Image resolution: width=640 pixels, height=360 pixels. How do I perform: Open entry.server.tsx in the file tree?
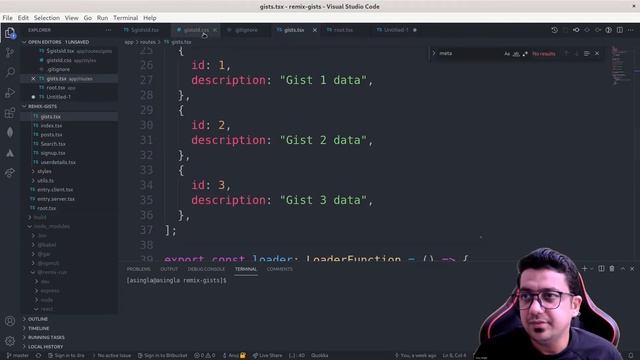pos(56,199)
